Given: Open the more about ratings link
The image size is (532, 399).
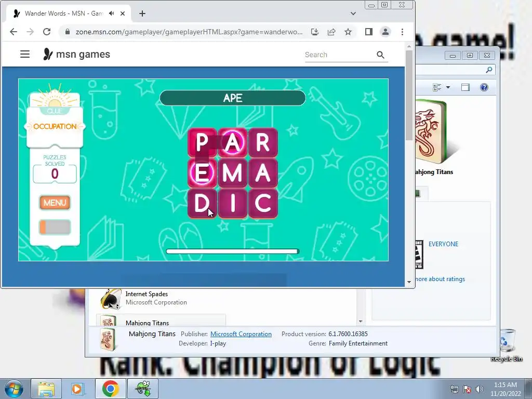Looking at the screenshot, I should pyautogui.click(x=440, y=279).
